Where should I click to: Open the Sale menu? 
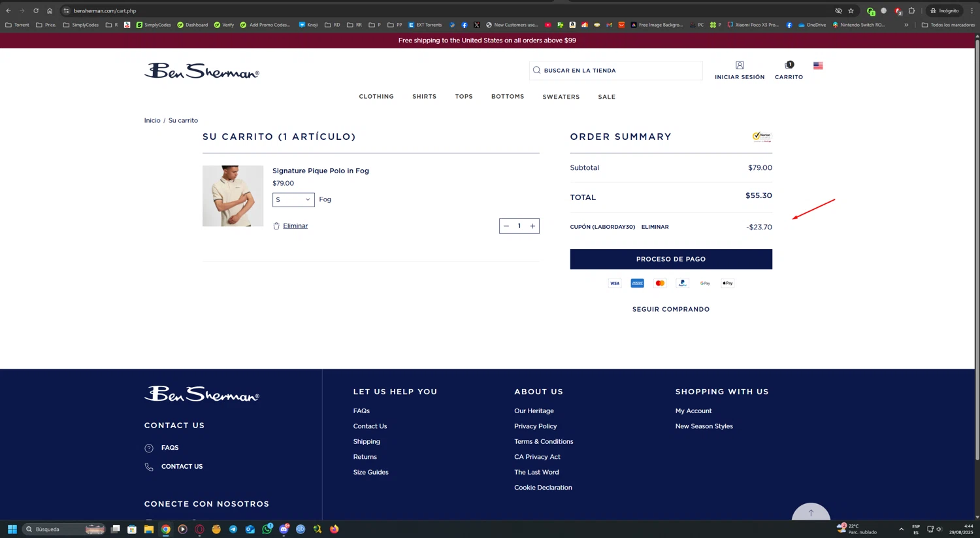[x=607, y=97]
